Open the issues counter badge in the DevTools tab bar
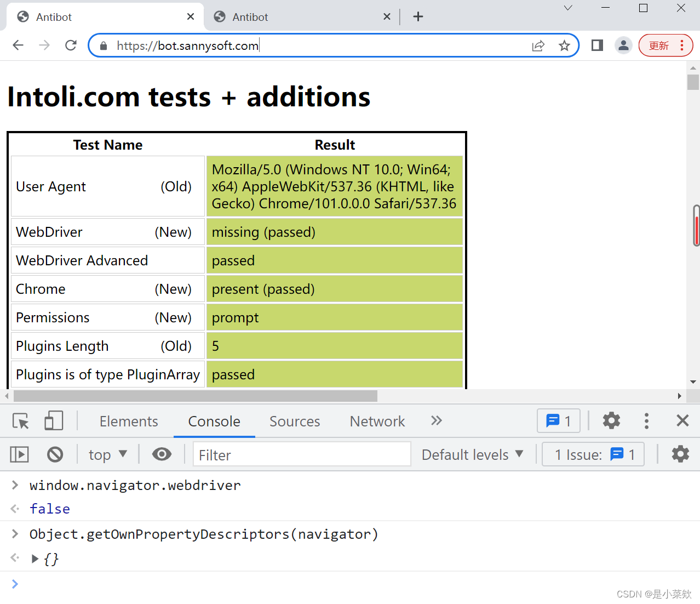The height and width of the screenshot is (604, 700). pos(559,421)
